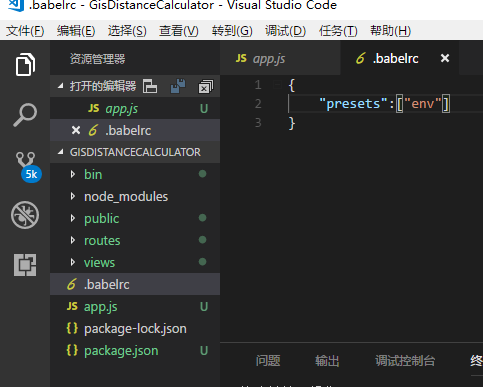Viewport: 483px width, 387px height.
Task: Open the 编辑(E) menu
Action: (76, 31)
